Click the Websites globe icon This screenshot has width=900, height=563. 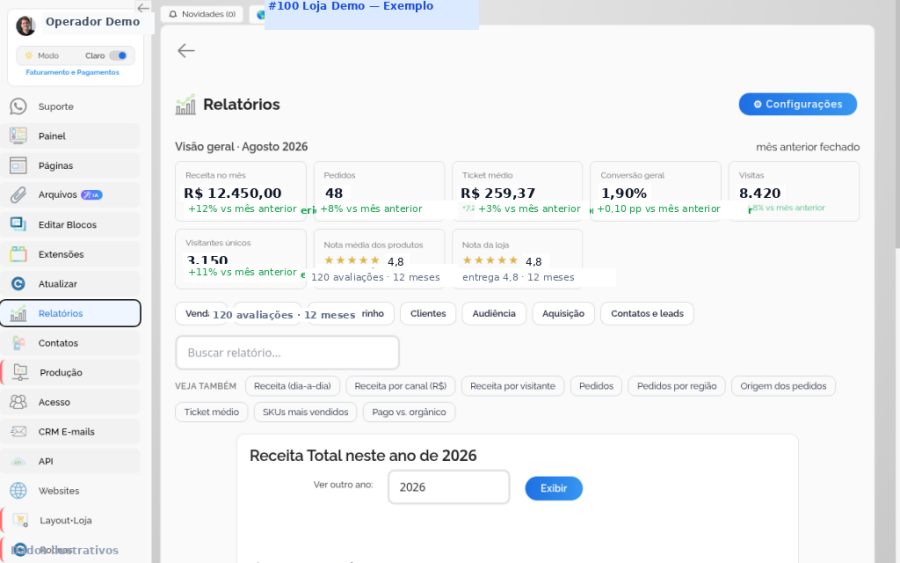(18, 491)
